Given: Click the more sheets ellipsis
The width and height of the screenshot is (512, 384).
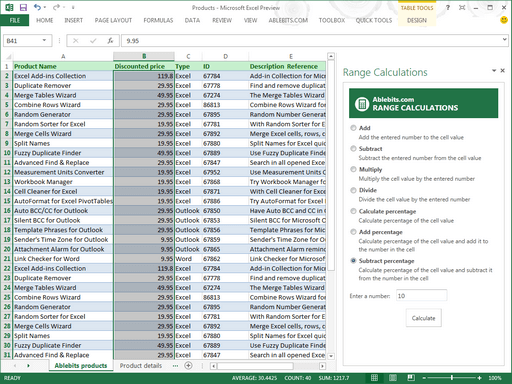Looking at the screenshot, I should (x=175, y=366).
